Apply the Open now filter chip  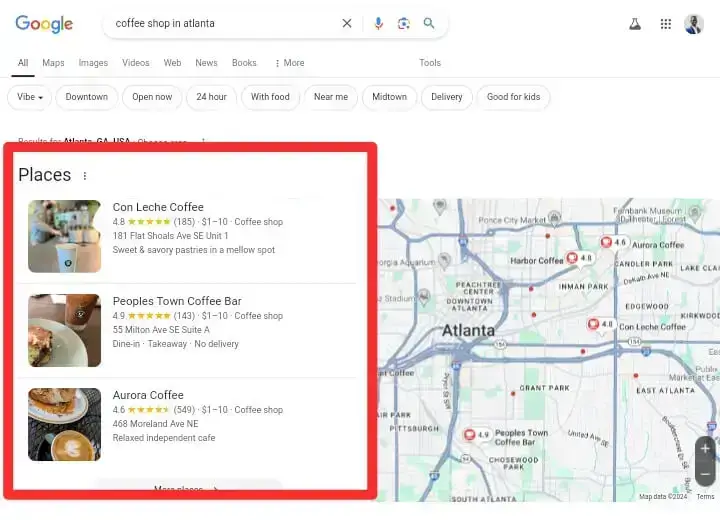pyautogui.click(x=152, y=97)
